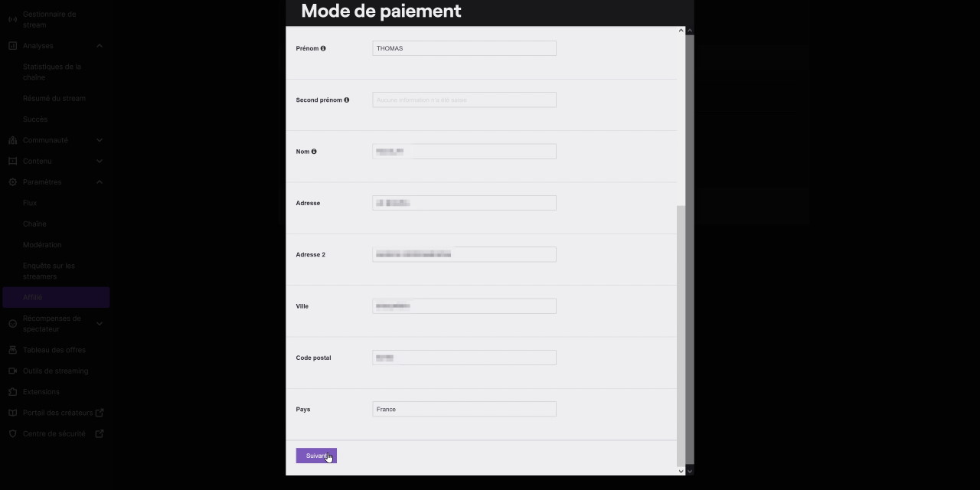Screen dimensions: 980x490
Task: Collapse the Analyses section chevron
Action: coord(100,46)
